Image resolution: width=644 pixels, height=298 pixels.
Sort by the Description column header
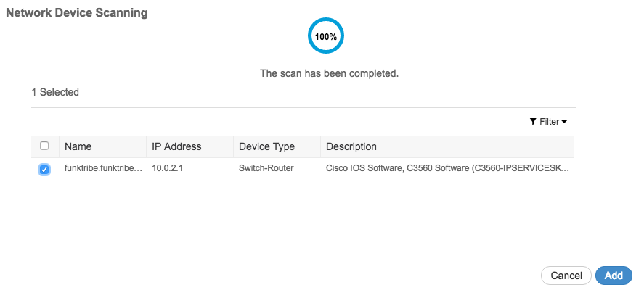click(351, 146)
